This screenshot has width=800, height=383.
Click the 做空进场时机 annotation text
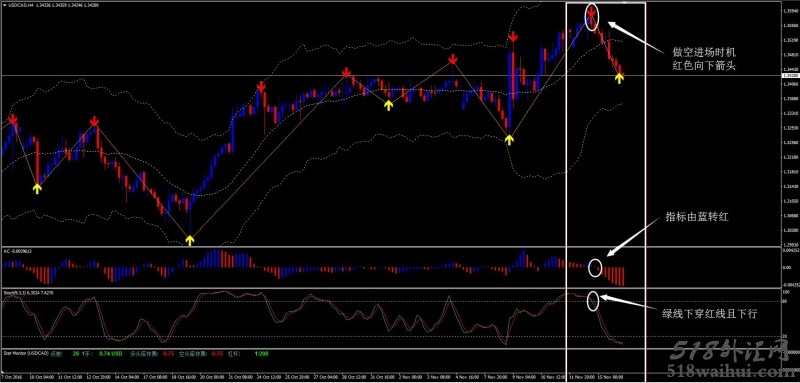[x=705, y=52]
